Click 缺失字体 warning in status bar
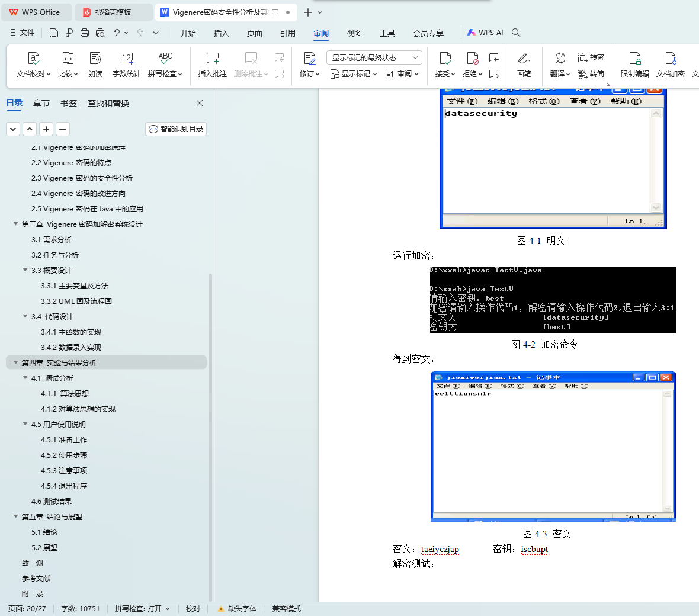 click(237, 609)
